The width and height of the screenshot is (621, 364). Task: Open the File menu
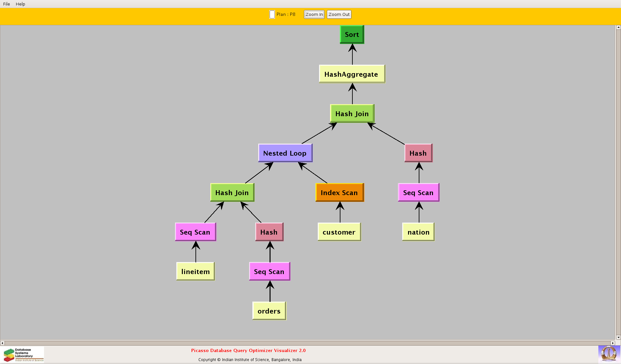point(6,4)
